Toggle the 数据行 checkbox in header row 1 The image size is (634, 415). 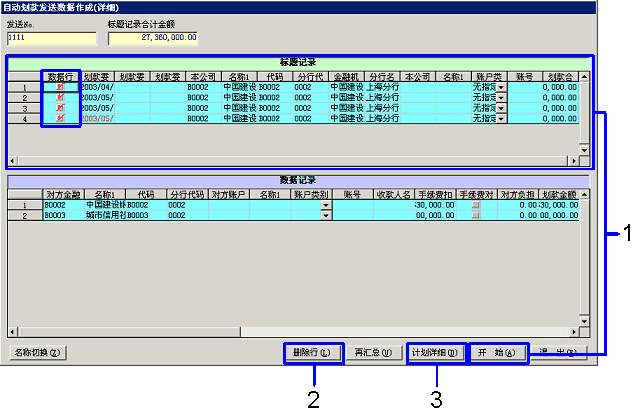click(60, 87)
